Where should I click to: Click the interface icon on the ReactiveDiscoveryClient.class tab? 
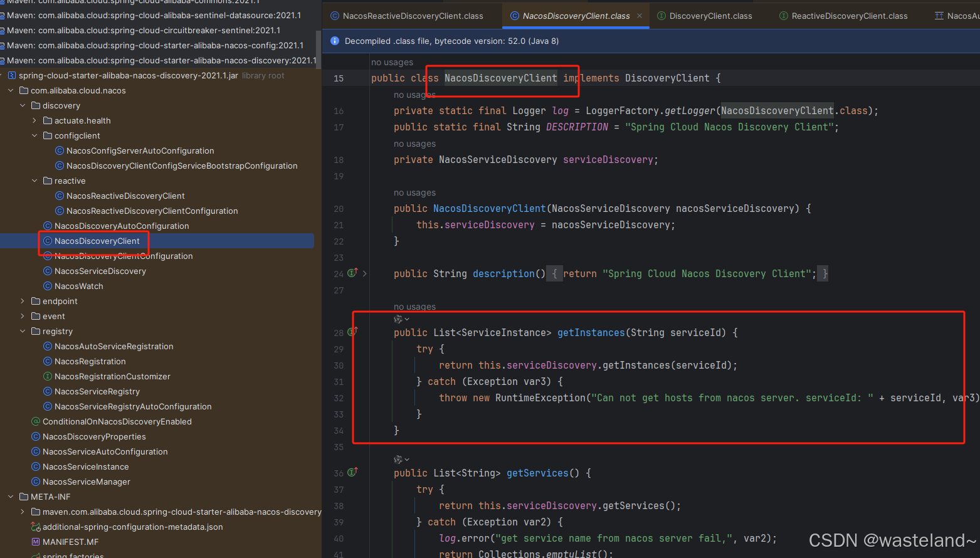click(x=784, y=16)
